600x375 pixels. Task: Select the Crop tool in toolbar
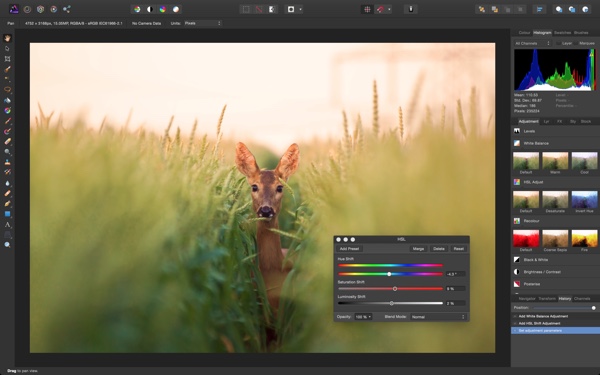click(x=7, y=59)
